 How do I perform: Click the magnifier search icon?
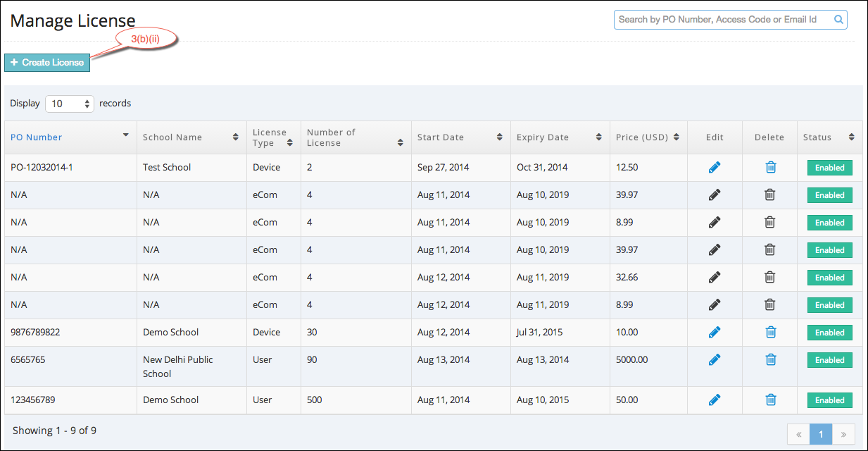tap(838, 20)
